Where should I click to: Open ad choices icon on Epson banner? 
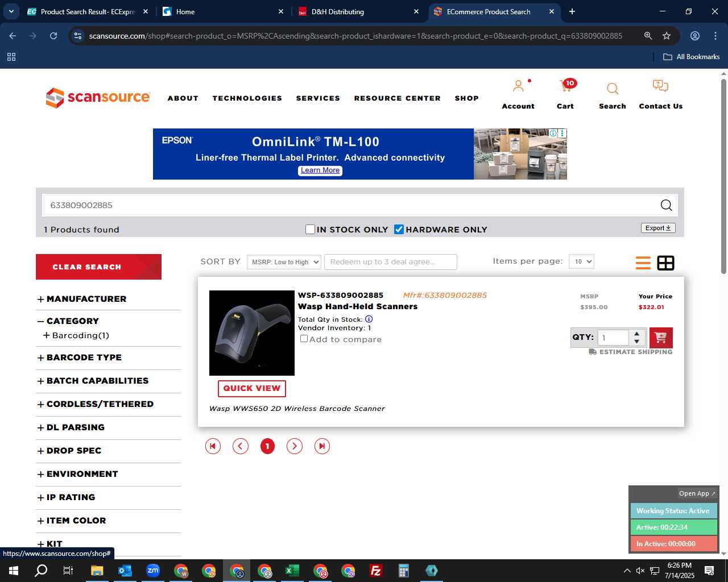tap(553, 133)
